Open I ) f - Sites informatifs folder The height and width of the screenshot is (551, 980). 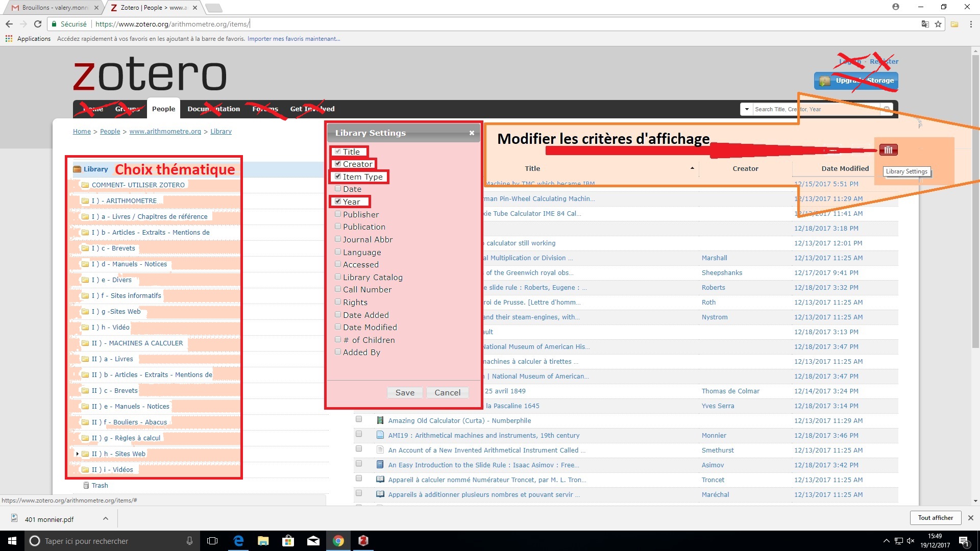point(126,295)
